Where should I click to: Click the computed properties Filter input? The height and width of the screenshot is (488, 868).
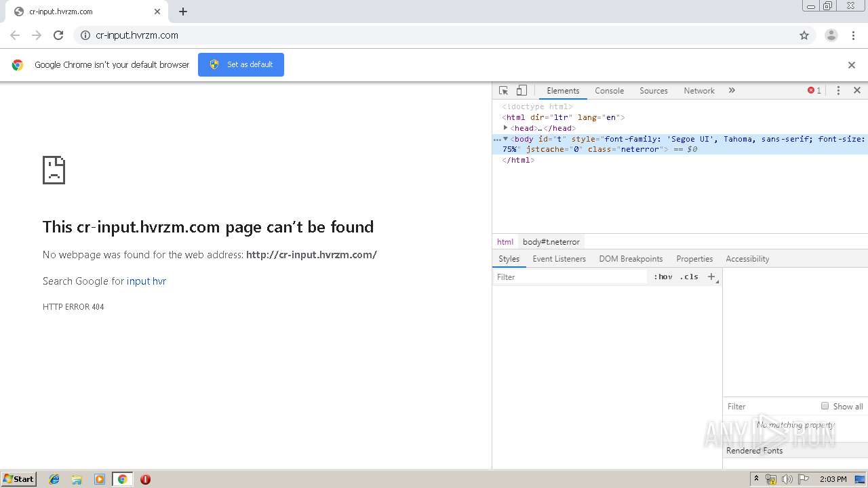770,407
